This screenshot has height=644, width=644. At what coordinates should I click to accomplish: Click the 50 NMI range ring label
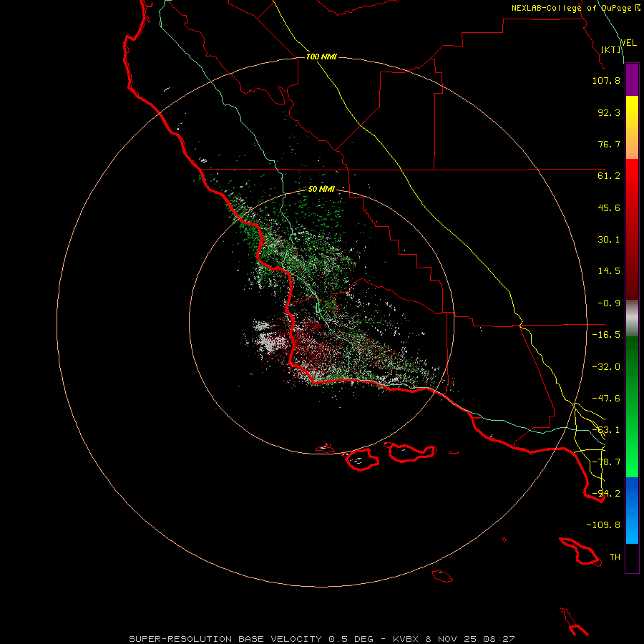click(x=321, y=190)
